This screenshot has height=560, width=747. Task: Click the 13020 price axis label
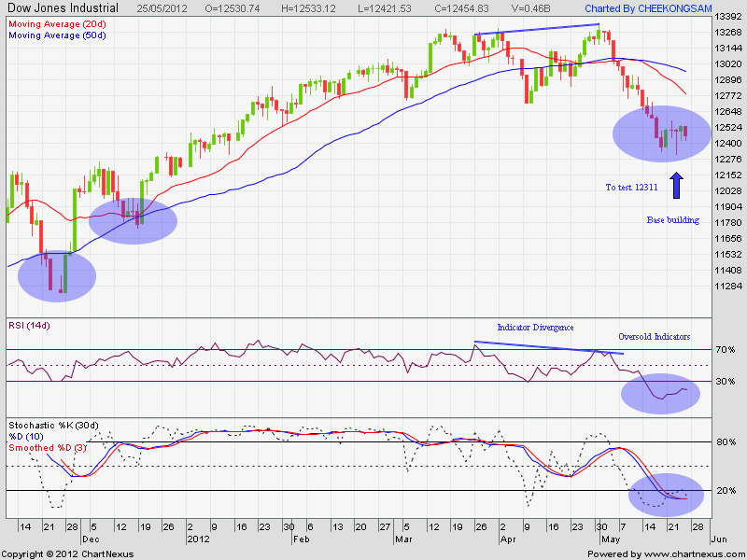click(729, 63)
